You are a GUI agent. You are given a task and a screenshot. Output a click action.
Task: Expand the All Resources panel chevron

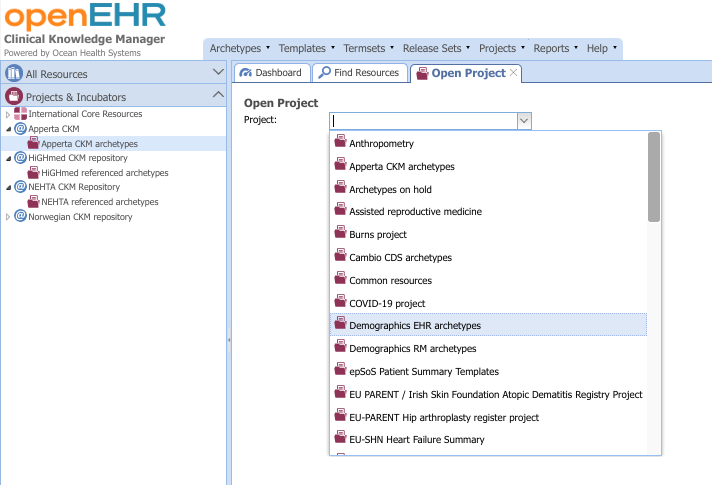point(218,72)
